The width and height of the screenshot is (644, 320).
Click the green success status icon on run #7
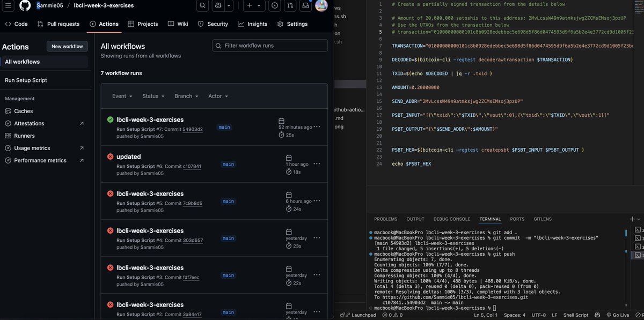pyautogui.click(x=110, y=120)
